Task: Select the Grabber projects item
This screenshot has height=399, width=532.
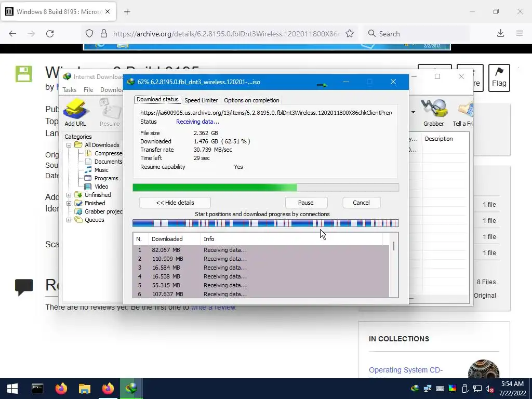Action: tap(99, 211)
